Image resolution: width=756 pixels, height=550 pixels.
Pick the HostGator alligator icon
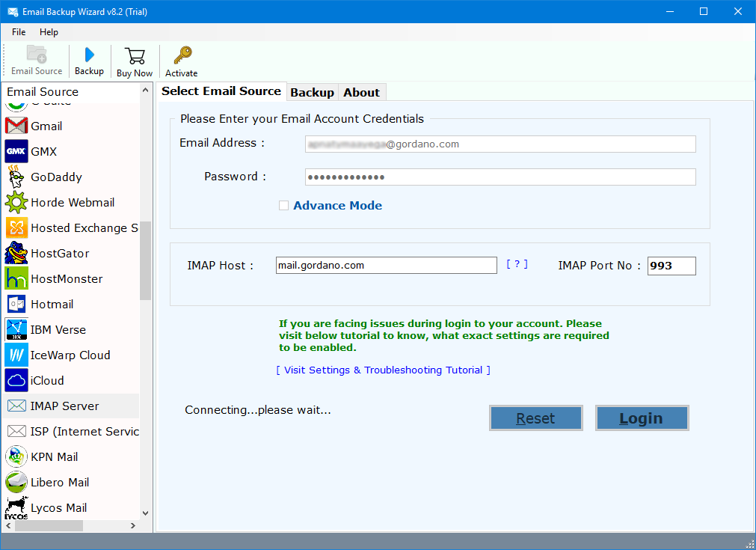click(16, 253)
